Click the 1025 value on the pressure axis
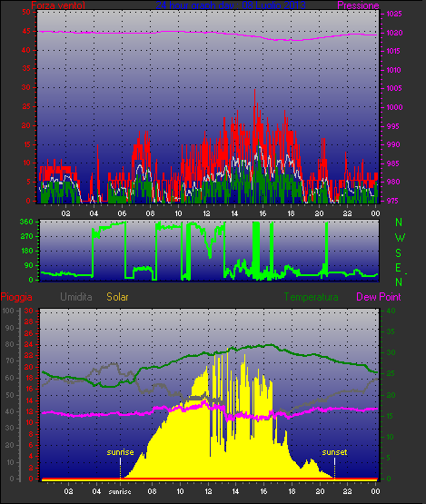Image resolution: width=426 pixels, height=504 pixels. [x=394, y=14]
